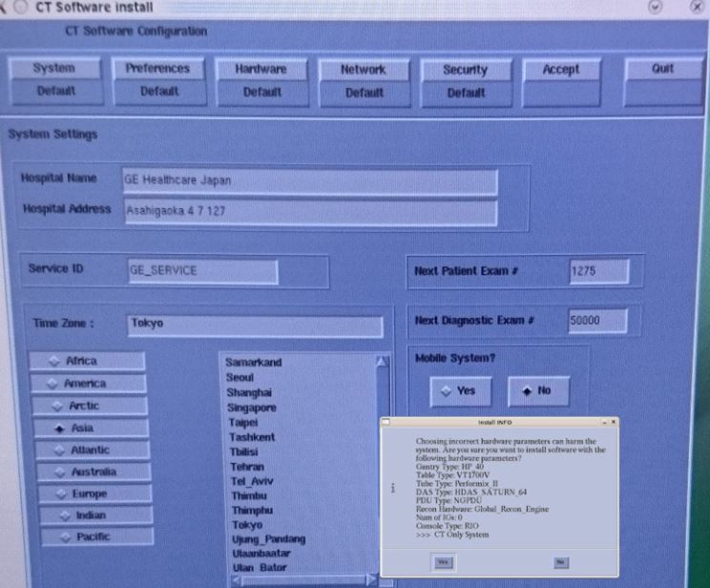Confirm install with Yes in dialog

(x=443, y=562)
